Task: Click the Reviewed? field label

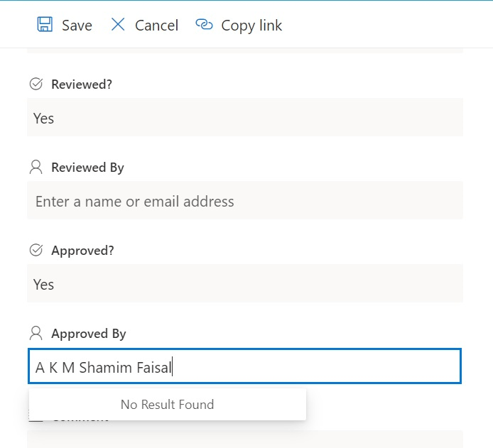Action: coord(82,84)
